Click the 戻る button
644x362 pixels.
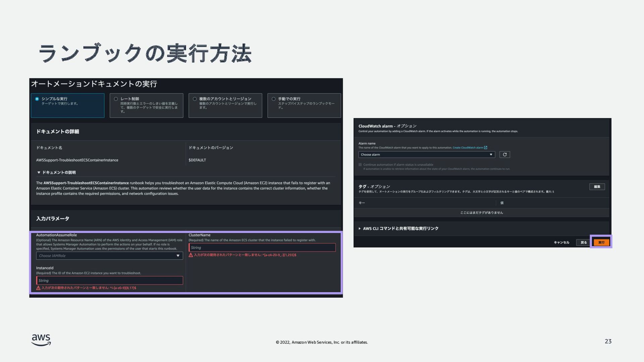point(584,242)
